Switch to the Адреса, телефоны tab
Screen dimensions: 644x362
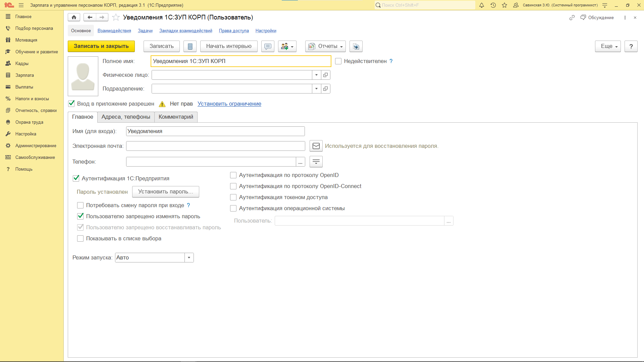(x=126, y=117)
